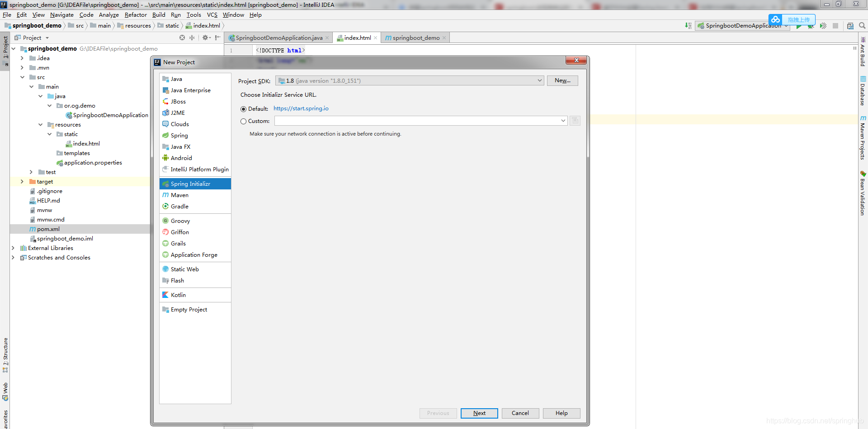This screenshot has height=429, width=868.
Task: Open the run configuration dropdown
Action: 787,25
